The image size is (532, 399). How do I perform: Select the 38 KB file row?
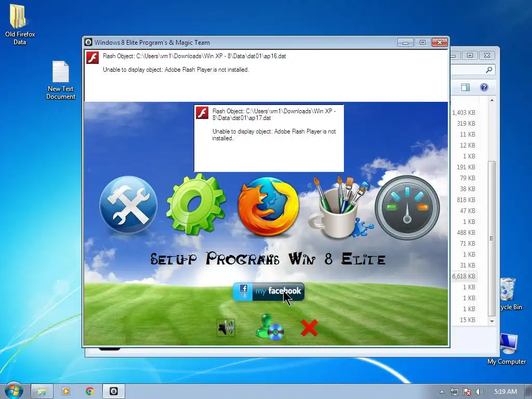pyautogui.click(x=463, y=189)
